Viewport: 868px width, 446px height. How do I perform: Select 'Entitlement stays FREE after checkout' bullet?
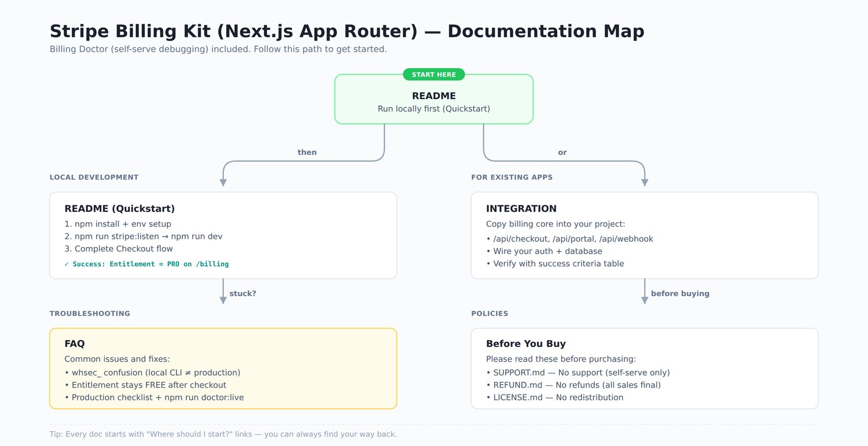click(x=145, y=385)
